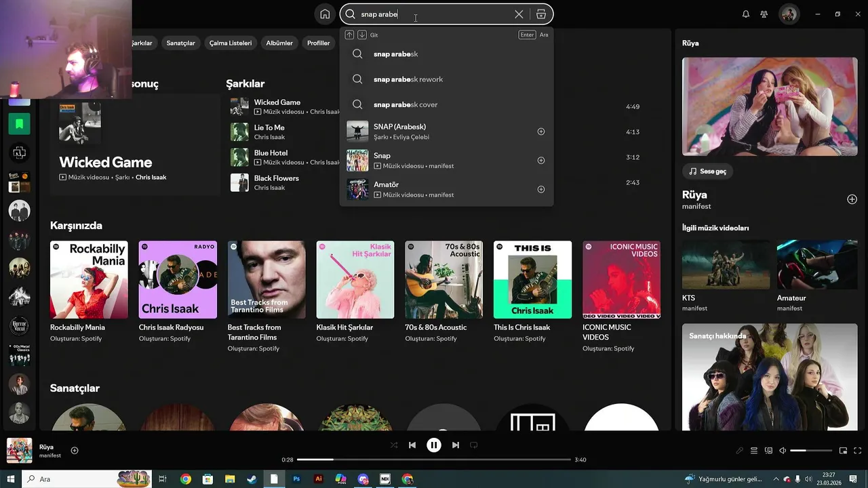This screenshot has width=868, height=488.
Task: Add 'Amatör' with its plus icon
Action: (x=541, y=189)
